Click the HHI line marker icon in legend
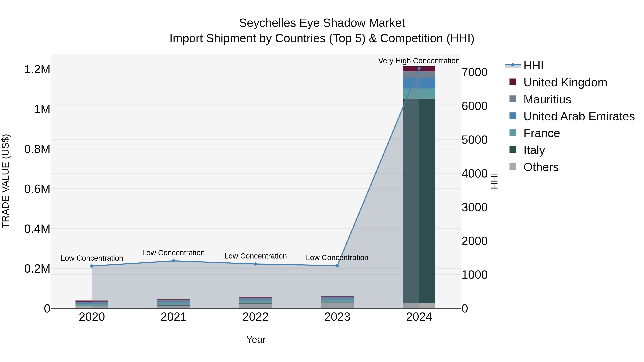Image resolution: width=644 pixels, height=362 pixels. [x=513, y=65]
